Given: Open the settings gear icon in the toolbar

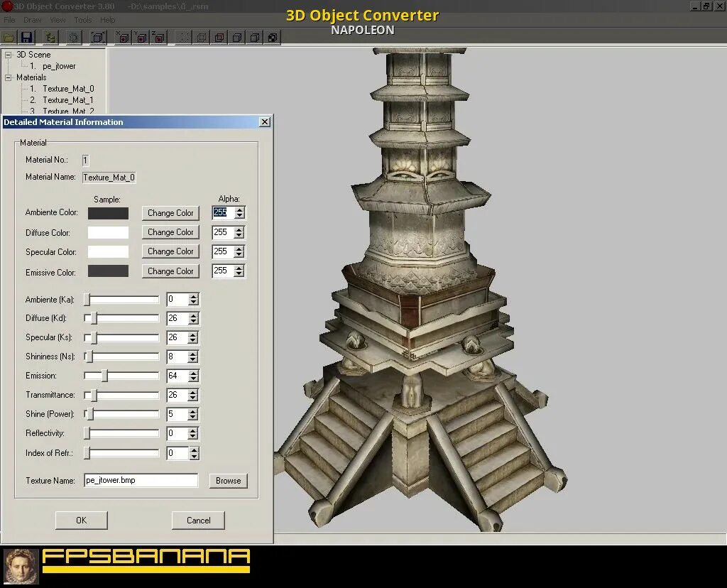Looking at the screenshot, I should [73, 38].
